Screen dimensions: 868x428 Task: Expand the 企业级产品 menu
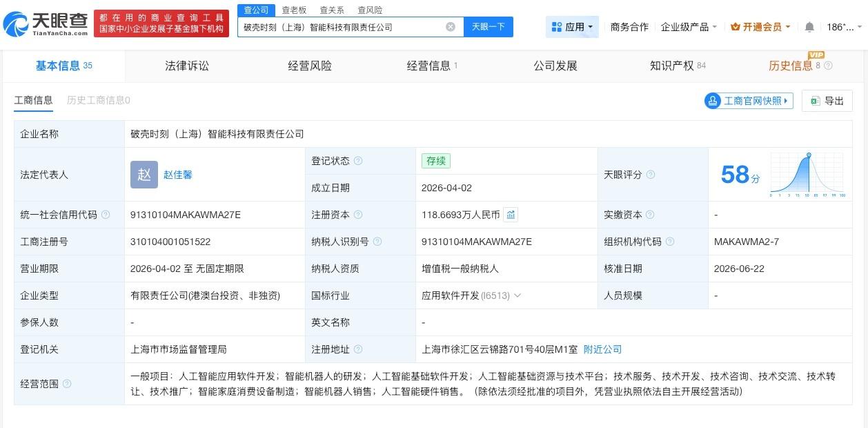pos(689,27)
